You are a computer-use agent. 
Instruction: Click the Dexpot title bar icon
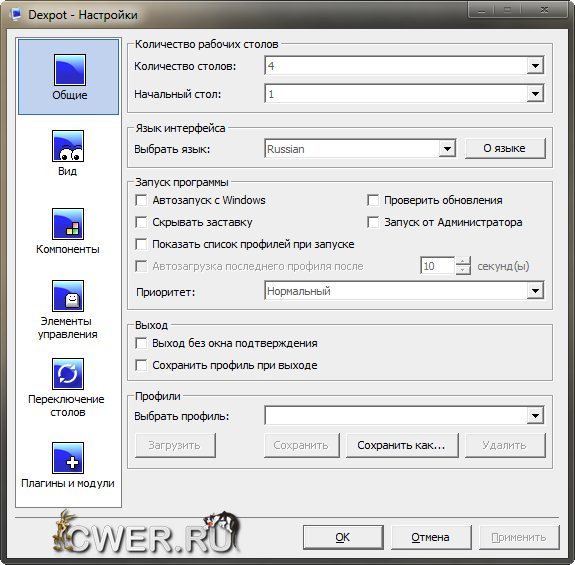click(x=16, y=15)
